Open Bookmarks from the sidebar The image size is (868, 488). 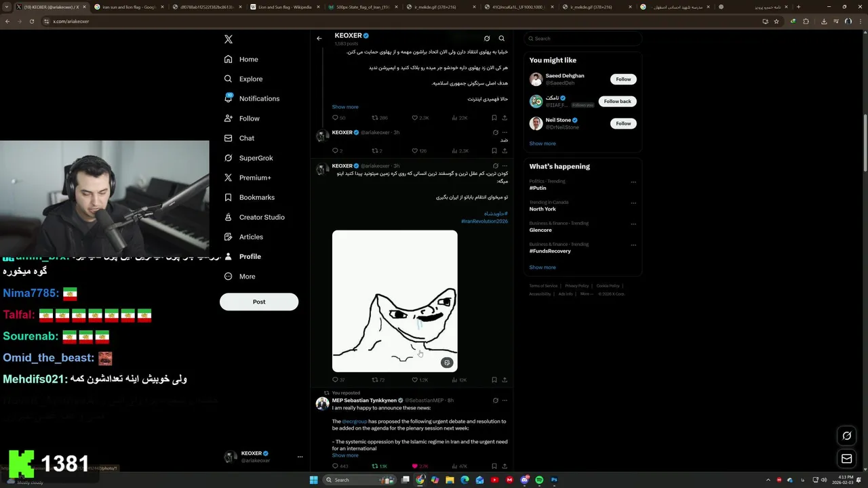click(x=249, y=197)
